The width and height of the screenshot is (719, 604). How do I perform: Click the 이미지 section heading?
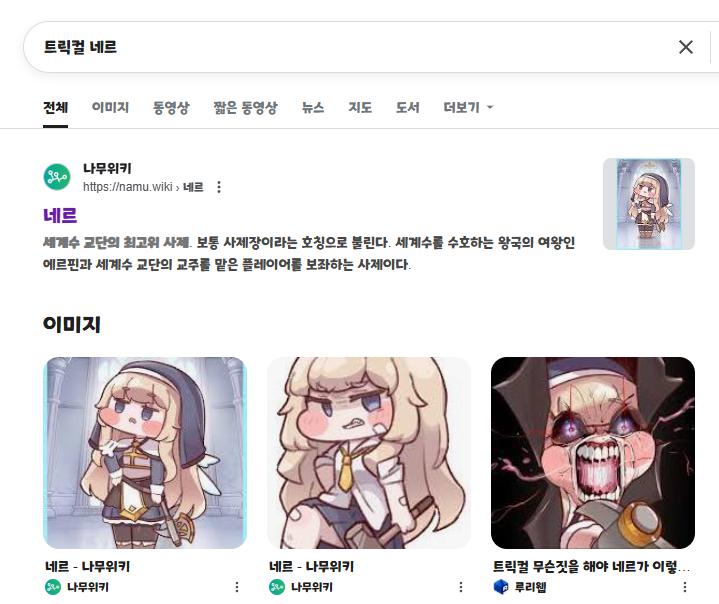[72, 324]
